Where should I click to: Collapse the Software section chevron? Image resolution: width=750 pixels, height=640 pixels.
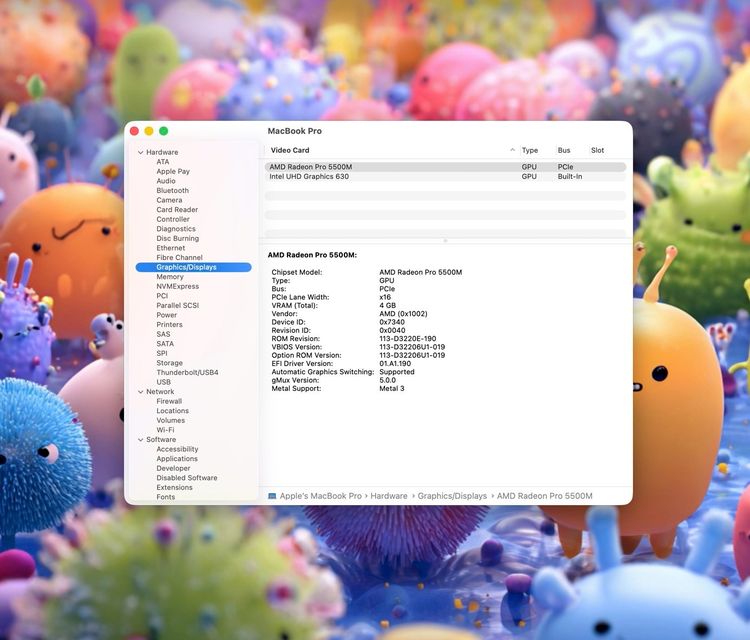pyautogui.click(x=141, y=439)
